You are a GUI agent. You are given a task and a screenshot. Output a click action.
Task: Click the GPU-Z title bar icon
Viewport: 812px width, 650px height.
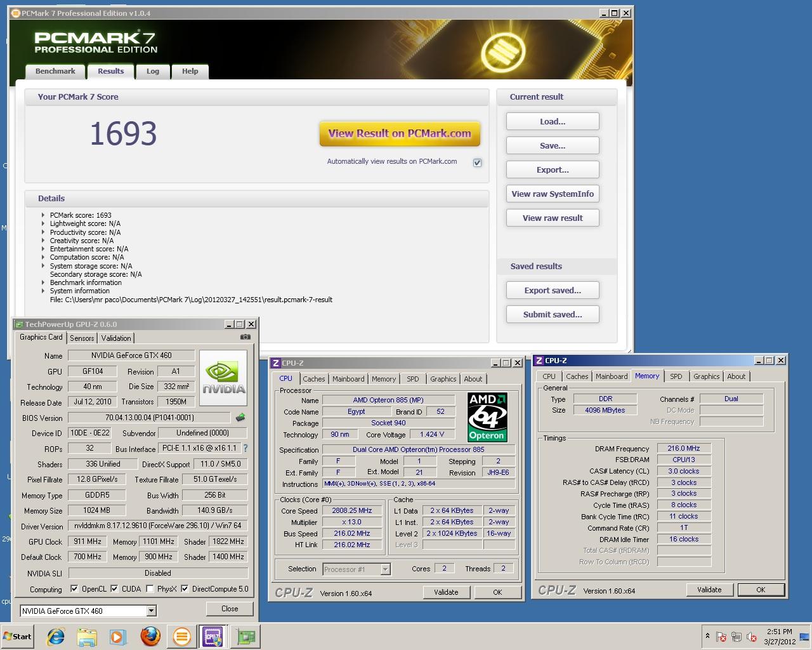19,324
